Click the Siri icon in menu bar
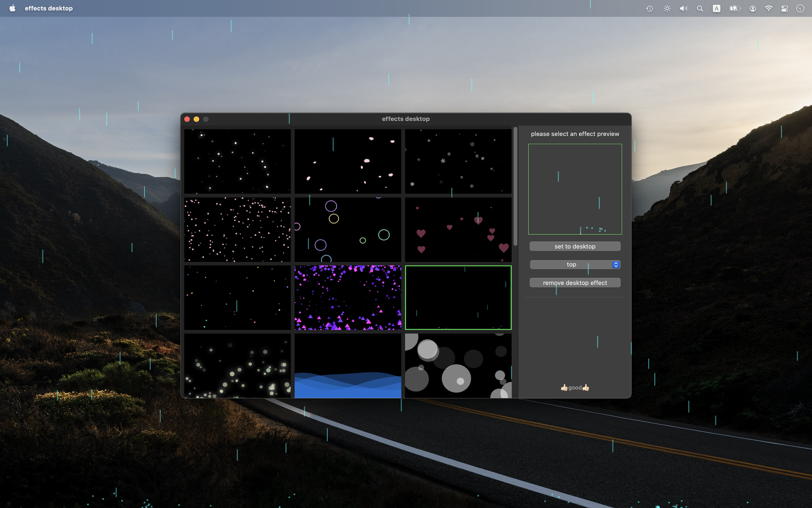The height and width of the screenshot is (508, 812). 800,8
